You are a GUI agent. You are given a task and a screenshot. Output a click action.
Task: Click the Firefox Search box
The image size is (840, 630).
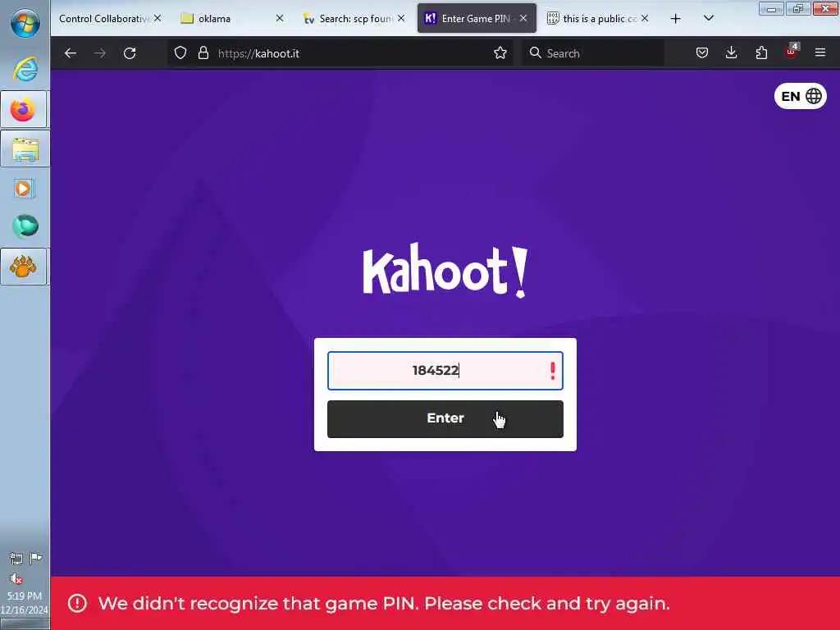593,53
